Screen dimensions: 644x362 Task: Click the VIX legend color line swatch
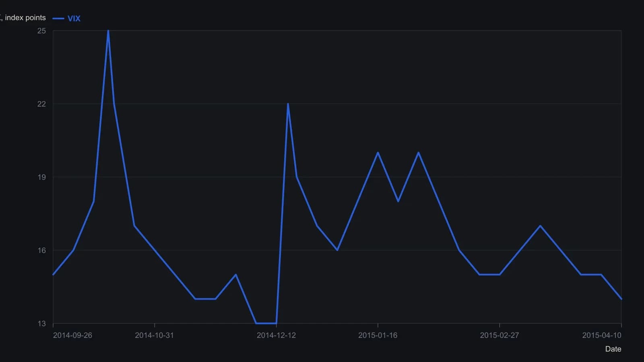pos(58,19)
